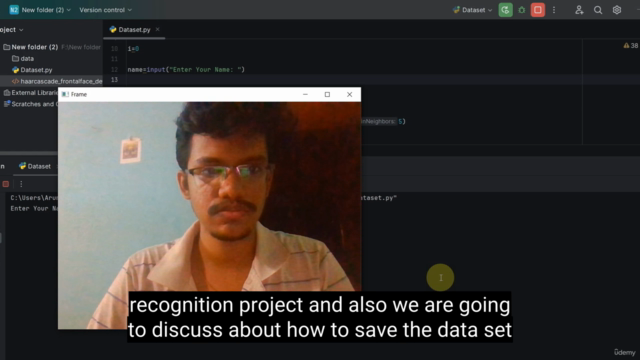
Task: Click code line 10 'i=0'
Action: pyautogui.click(x=133, y=49)
